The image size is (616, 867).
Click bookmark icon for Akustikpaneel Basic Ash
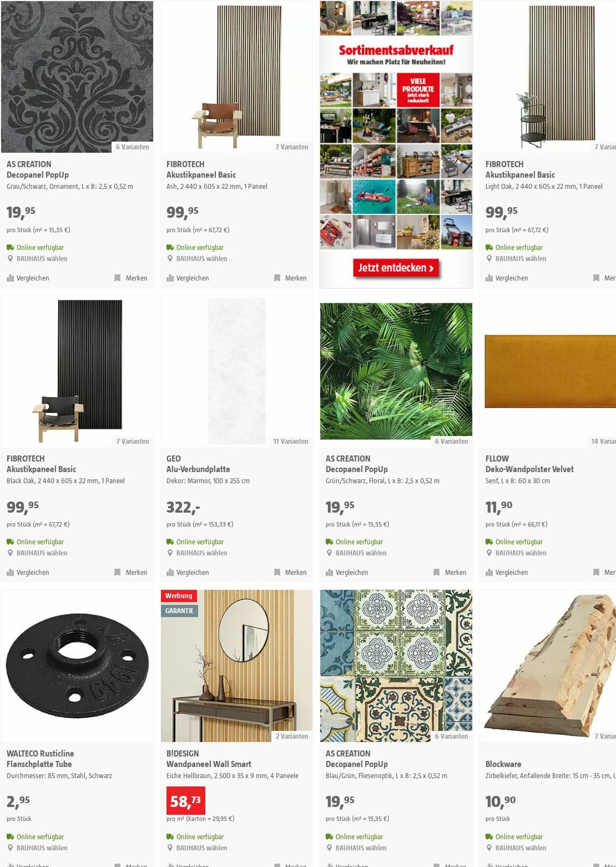pos(277,278)
